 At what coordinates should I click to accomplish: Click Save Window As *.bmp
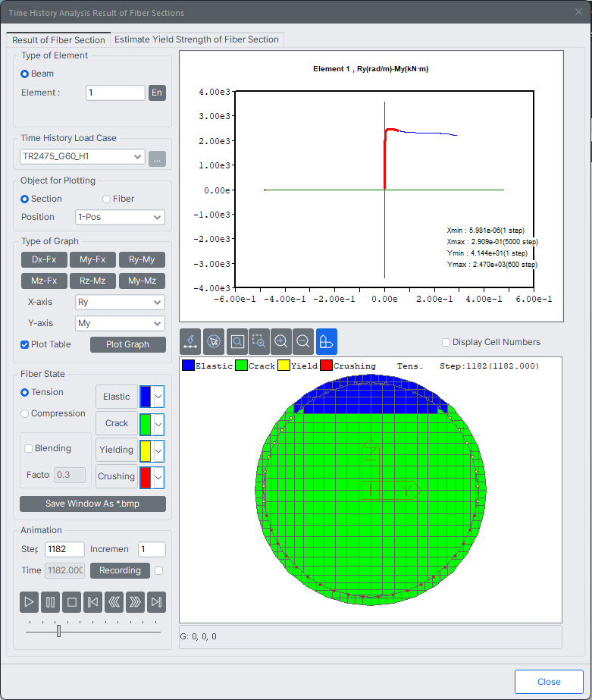point(92,504)
